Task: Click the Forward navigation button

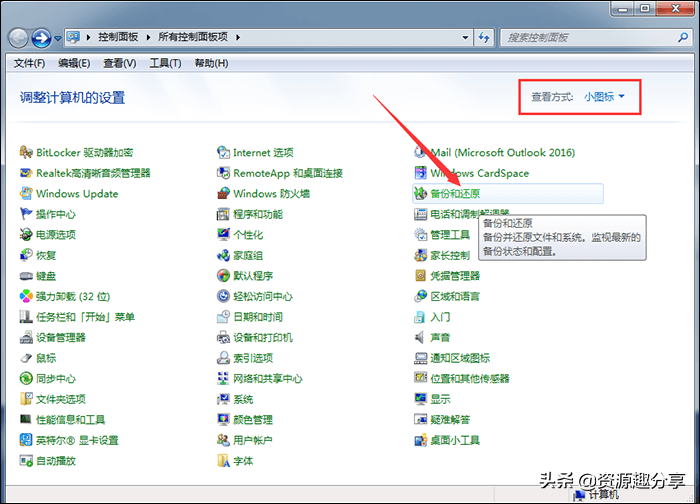Action: click(x=42, y=38)
